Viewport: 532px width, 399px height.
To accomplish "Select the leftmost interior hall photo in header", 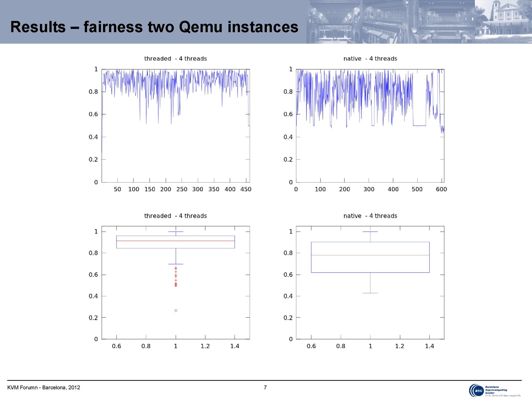I will tap(334, 22).
